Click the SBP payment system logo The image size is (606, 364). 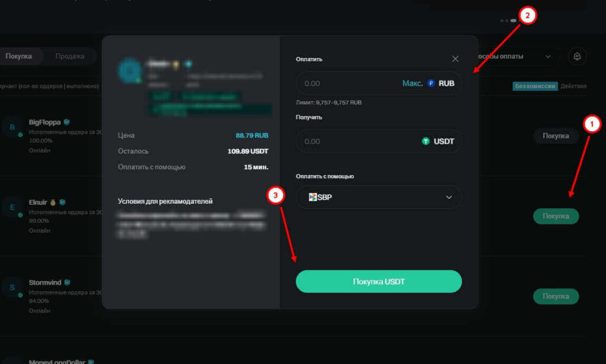click(313, 197)
